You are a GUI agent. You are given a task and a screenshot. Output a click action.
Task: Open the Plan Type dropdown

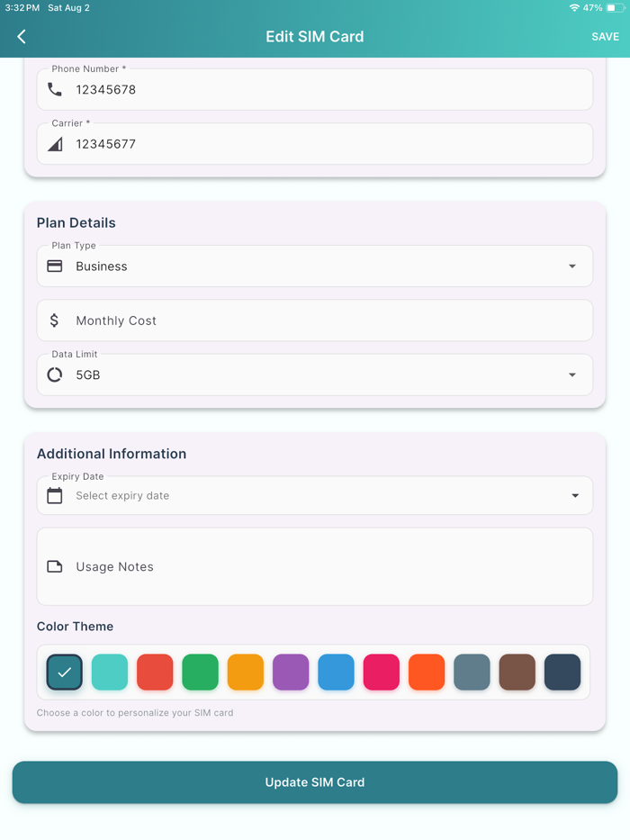click(x=572, y=266)
